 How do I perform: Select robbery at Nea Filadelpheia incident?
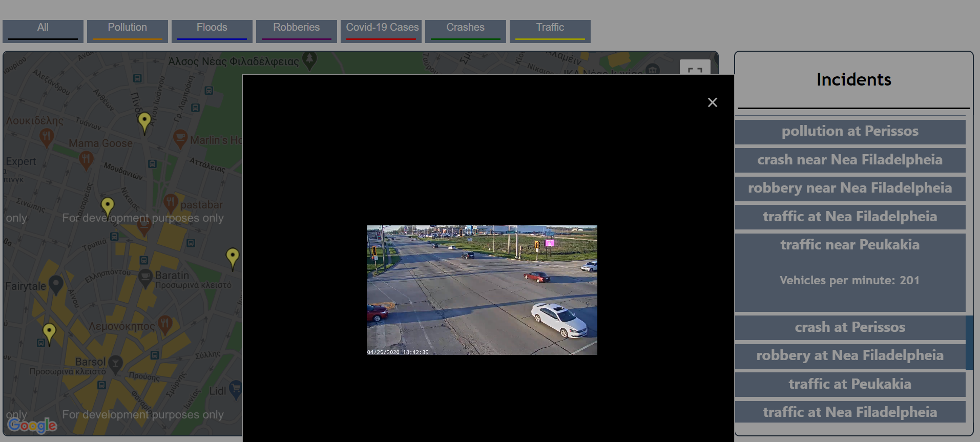click(x=850, y=356)
